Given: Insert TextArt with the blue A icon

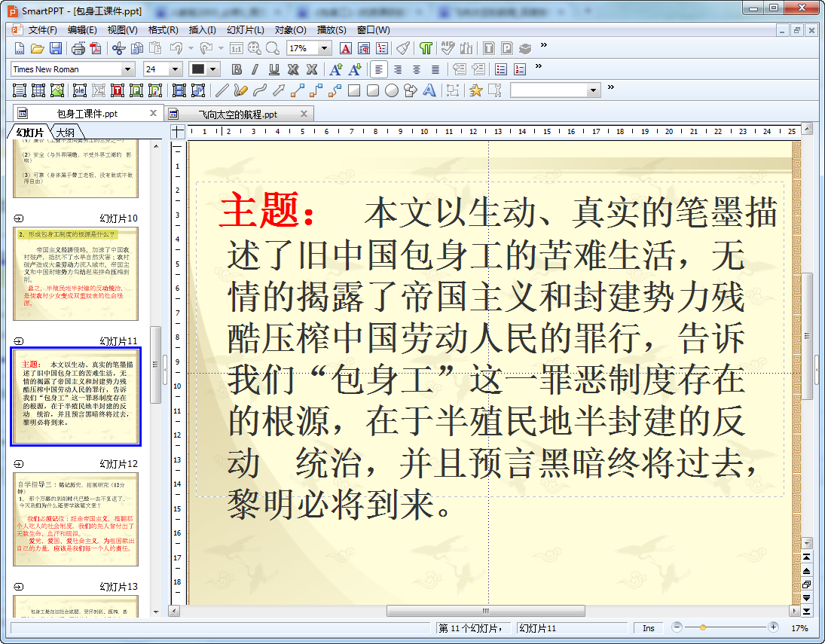Looking at the screenshot, I should [x=429, y=90].
